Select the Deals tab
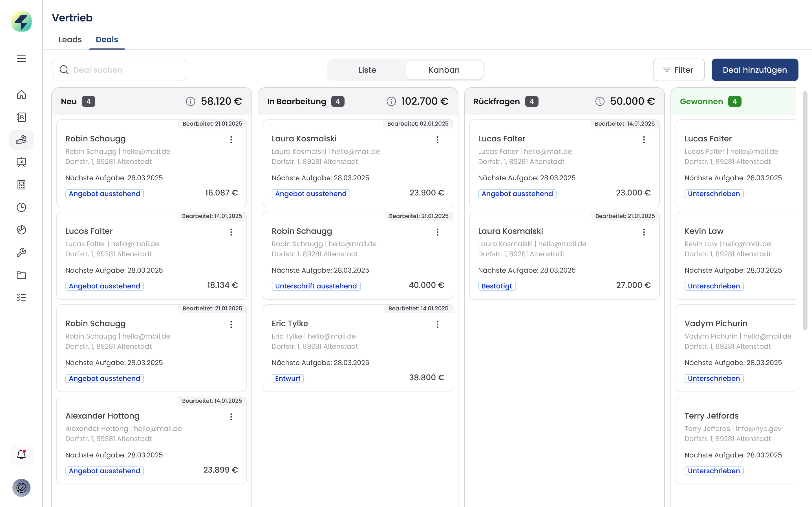 107,39
